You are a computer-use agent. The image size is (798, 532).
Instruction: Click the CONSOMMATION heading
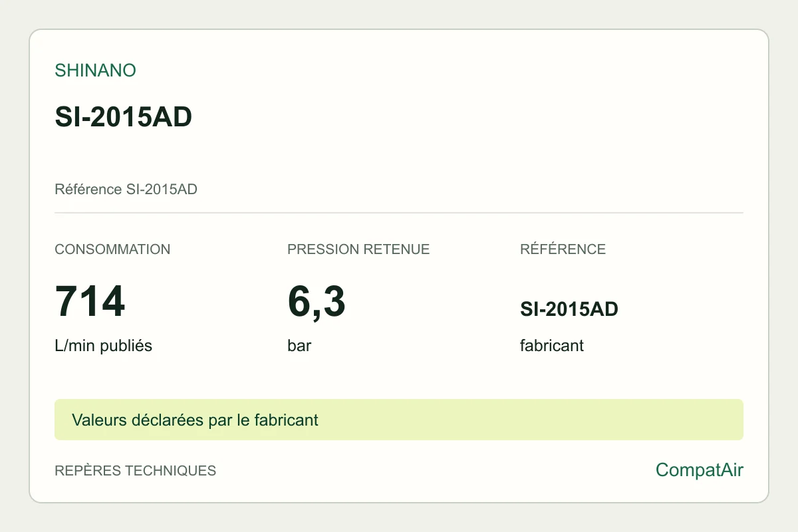coord(112,249)
